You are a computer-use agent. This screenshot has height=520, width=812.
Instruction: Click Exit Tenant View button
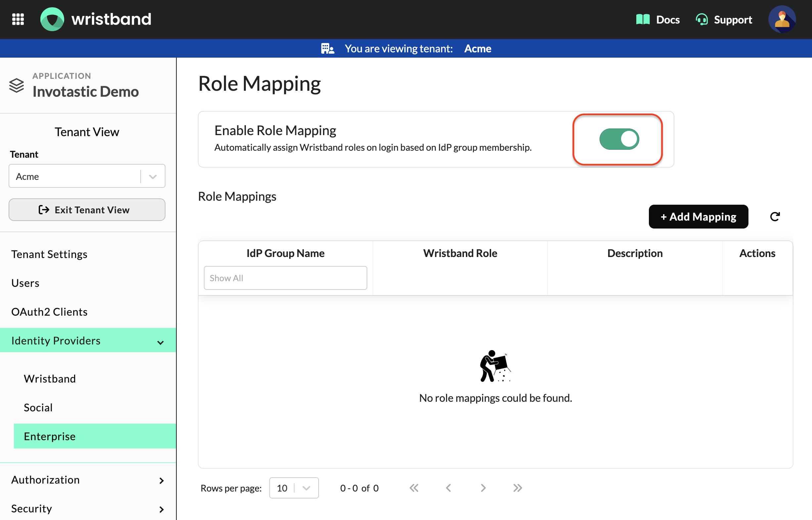[87, 210]
